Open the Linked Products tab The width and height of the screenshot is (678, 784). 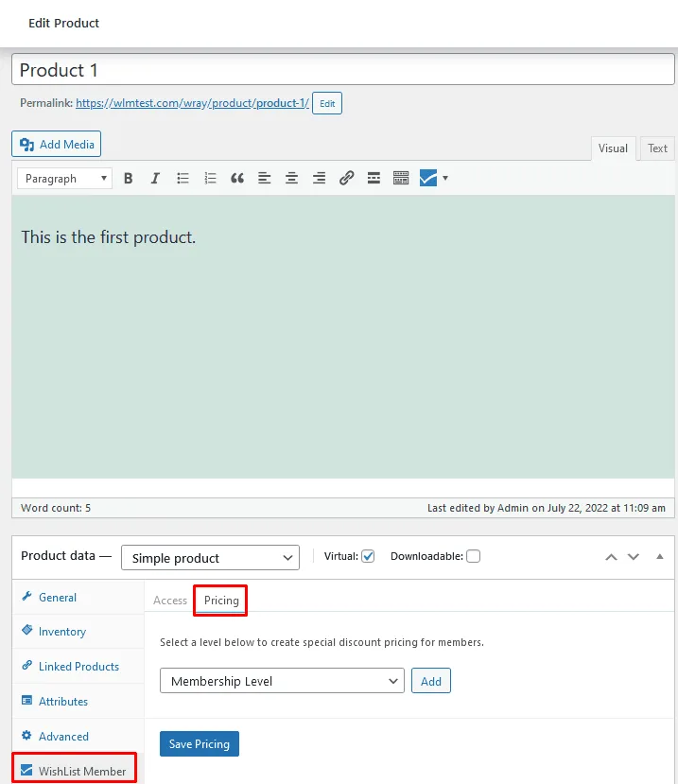tap(78, 667)
